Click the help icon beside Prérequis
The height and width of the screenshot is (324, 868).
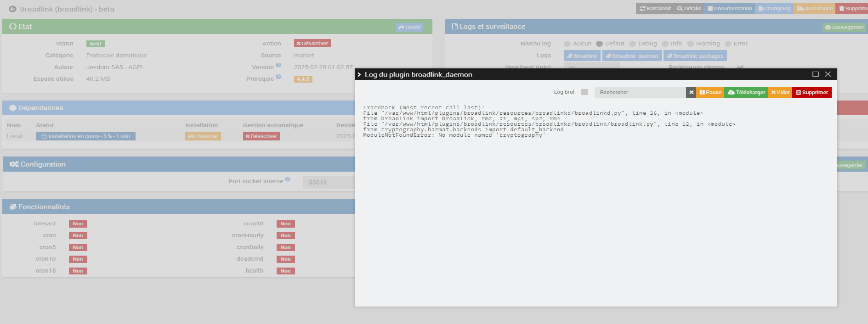278,77
